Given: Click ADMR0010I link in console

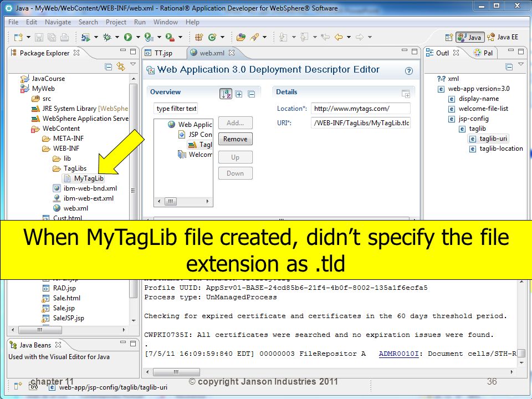Looking at the screenshot, I should point(398,354).
